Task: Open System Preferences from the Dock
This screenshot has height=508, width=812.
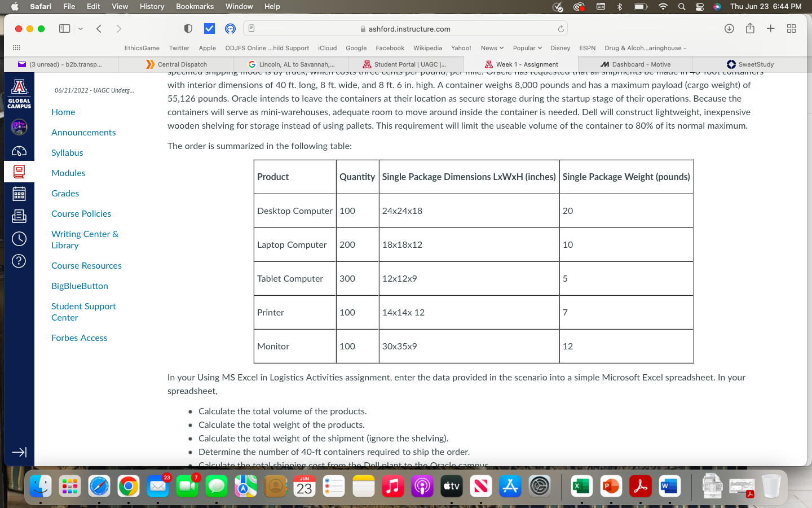Action: [x=540, y=485]
